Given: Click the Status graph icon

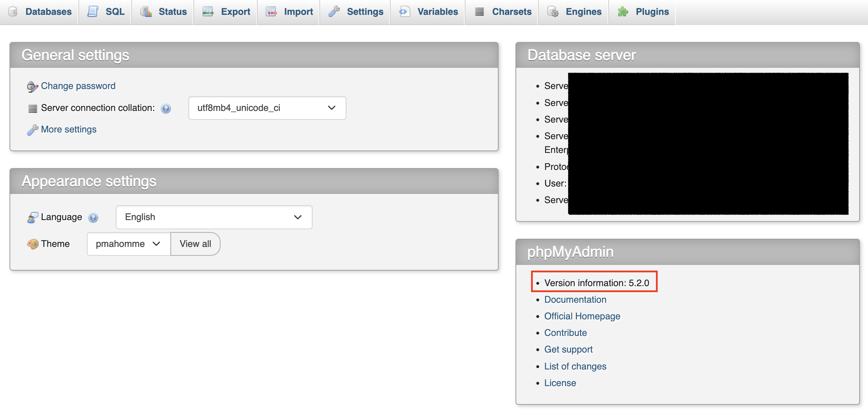Looking at the screenshot, I should [146, 12].
